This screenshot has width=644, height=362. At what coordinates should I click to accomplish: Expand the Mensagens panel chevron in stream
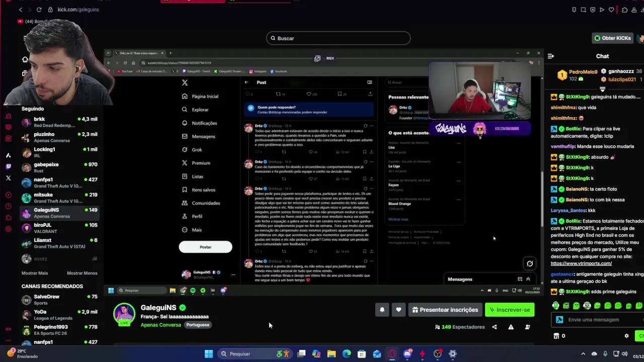click(528, 279)
